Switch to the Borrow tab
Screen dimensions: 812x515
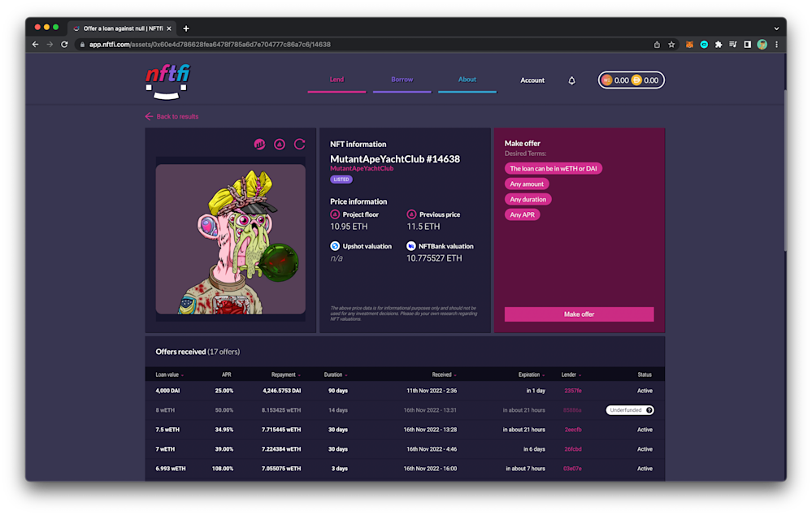click(402, 80)
